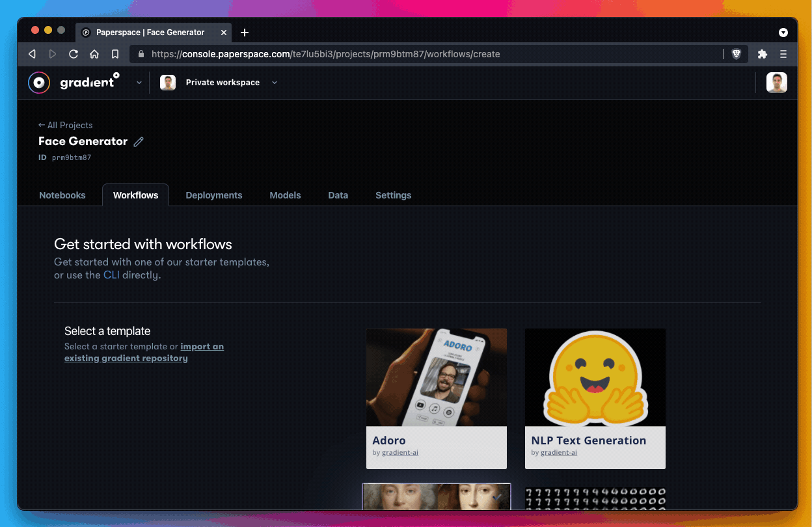
Task: Click the workspace avatar thumbnail
Action: click(x=168, y=83)
